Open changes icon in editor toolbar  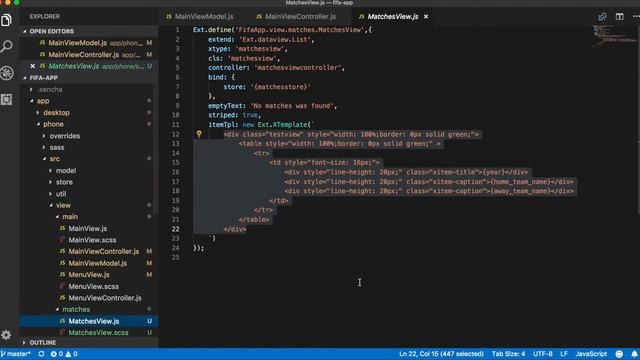click(602, 17)
